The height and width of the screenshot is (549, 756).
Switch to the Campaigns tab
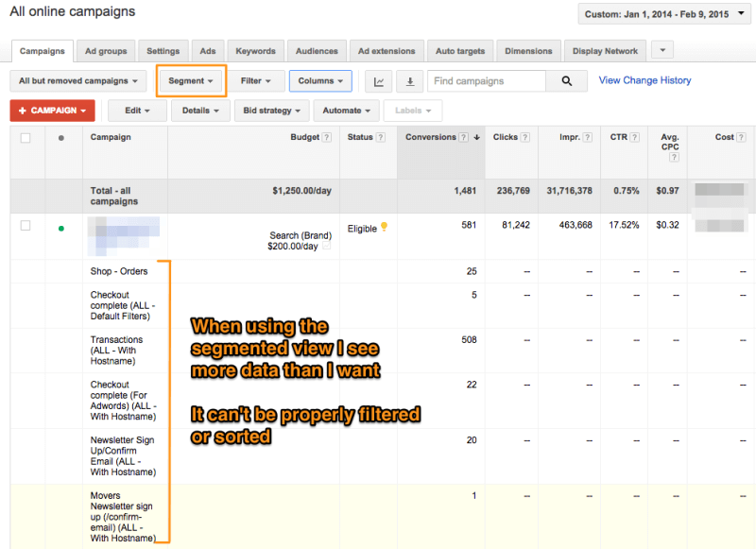pos(42,51)
